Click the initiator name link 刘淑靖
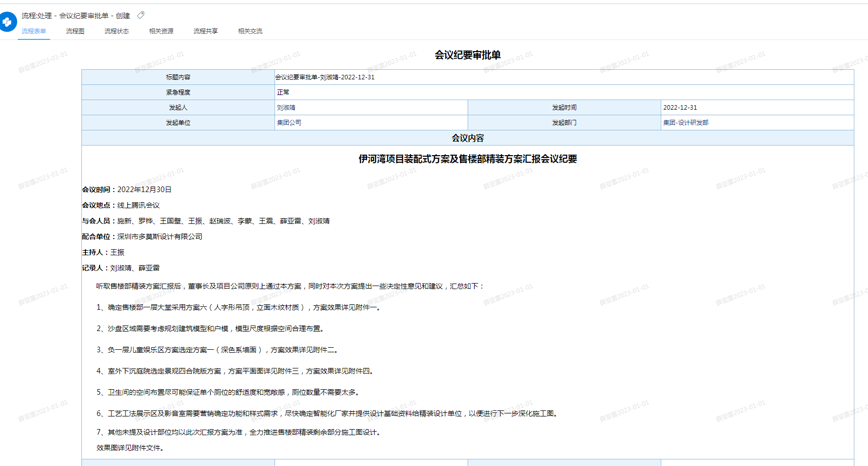 (286, 108)
